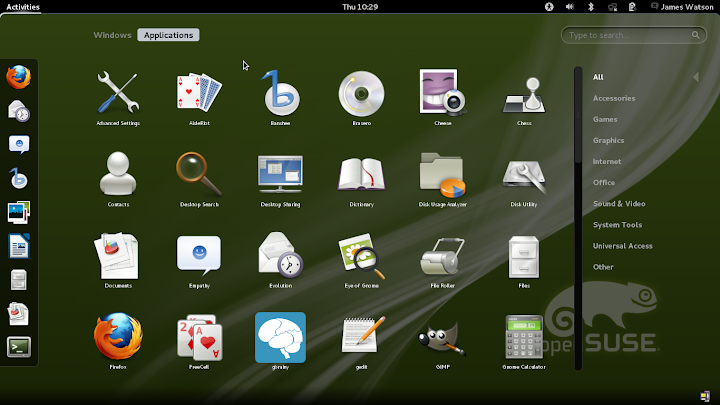Open Advanced Settings app
The height and width of the screenshot is (405, 720).
[118, 98]
